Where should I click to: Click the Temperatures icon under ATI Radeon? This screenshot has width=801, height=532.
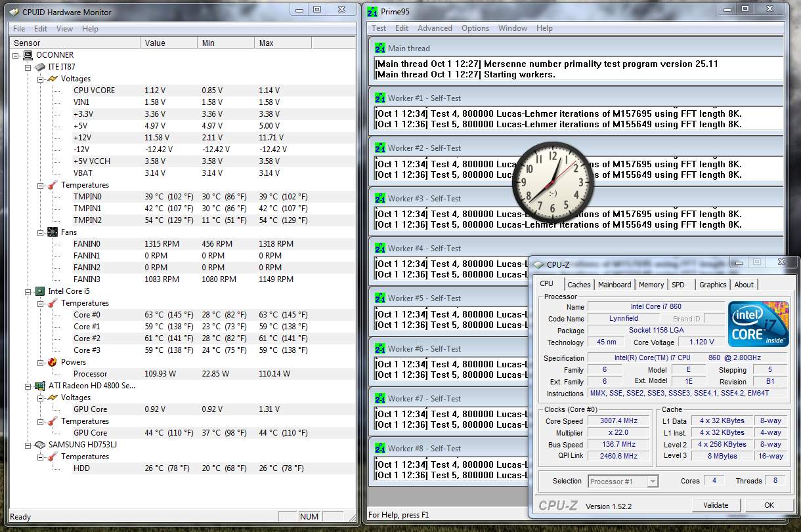click(x=53, y=421)
